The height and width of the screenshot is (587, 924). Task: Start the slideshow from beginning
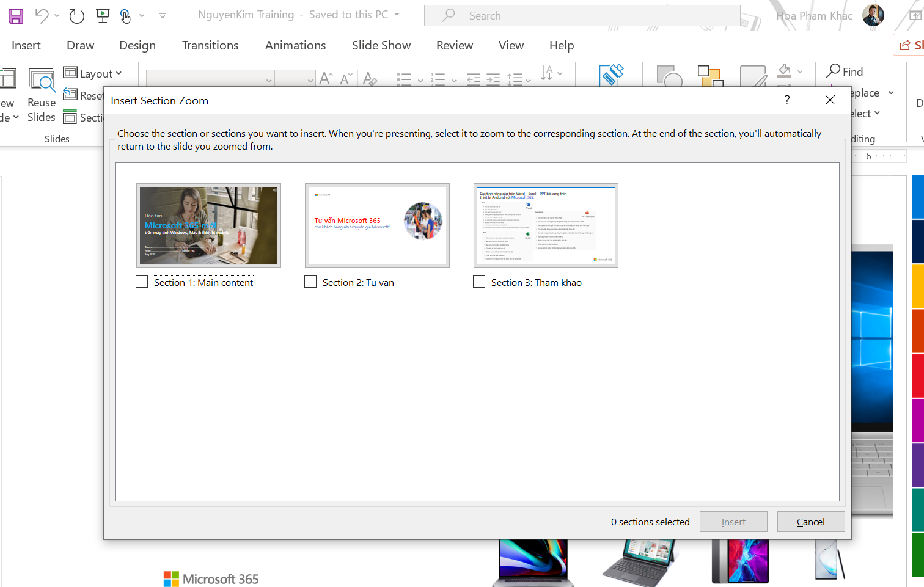103,15
